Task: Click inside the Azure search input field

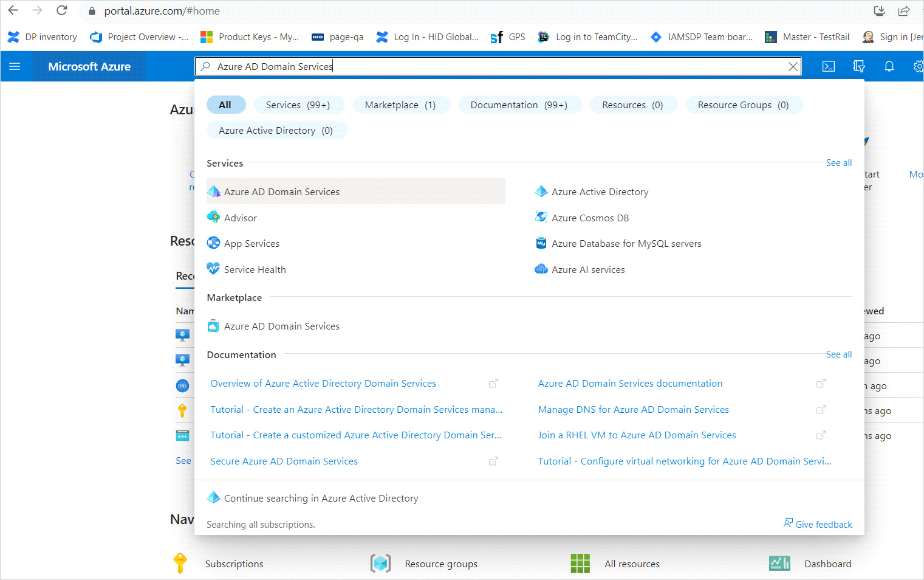Action: pos(486,66)
